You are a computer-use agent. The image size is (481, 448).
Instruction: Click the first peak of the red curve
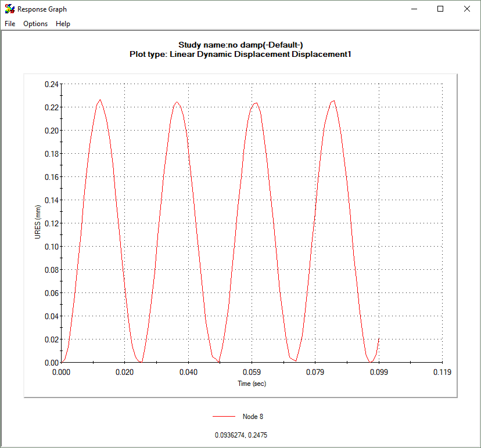pyautogui.click(x=100, y=100)
